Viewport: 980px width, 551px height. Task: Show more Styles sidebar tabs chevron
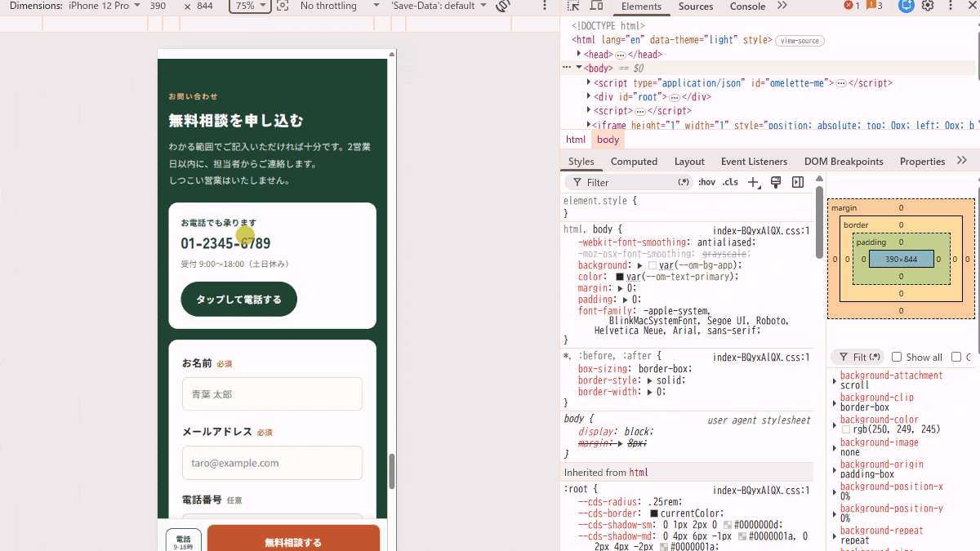coord(961,161)
